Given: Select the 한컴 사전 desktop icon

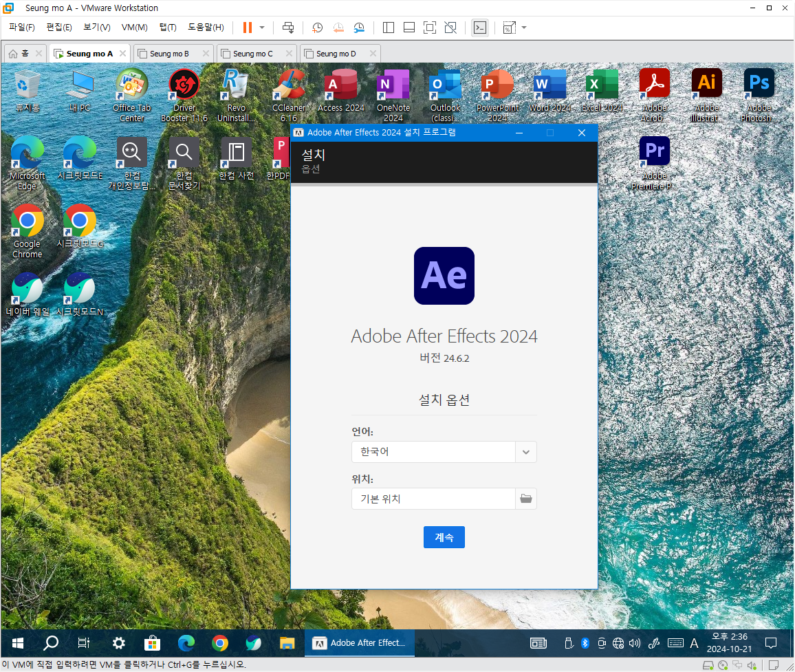Looking at the screenshot, I should [237, 159].
